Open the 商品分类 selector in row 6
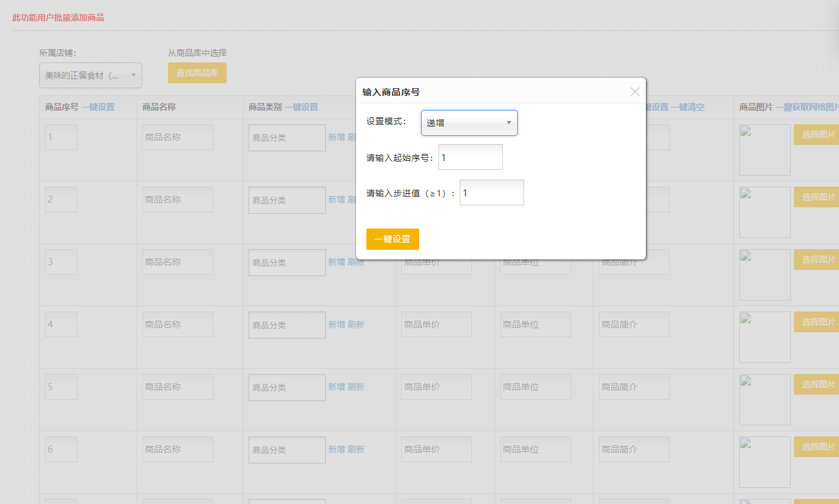The image size is (839, 504). [287, 450]
